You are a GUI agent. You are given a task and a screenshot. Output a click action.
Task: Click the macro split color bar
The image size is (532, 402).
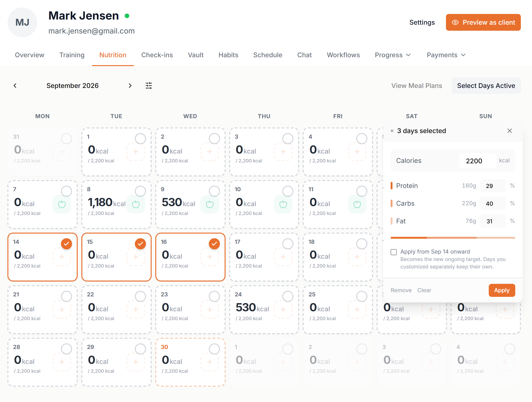(x=453, y=238)
